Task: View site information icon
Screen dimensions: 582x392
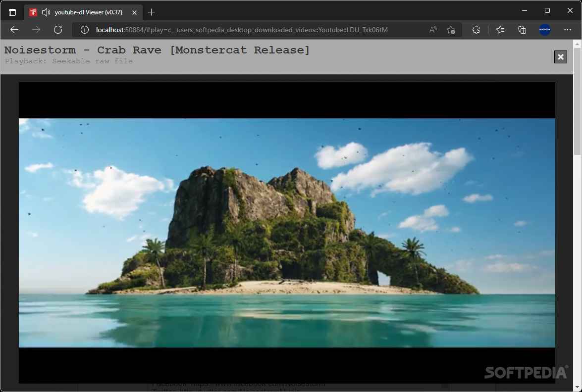Action: (x=85, y=30)
